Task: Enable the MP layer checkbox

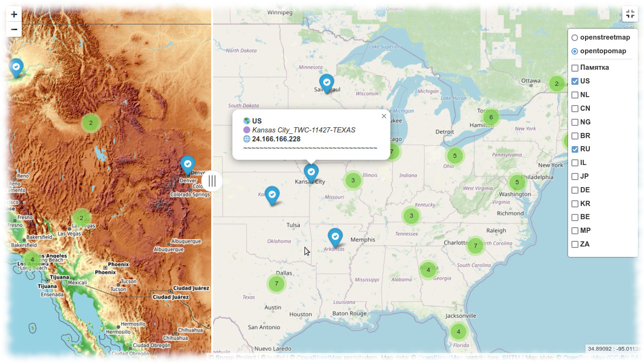Action: click(x=575, y=230)
